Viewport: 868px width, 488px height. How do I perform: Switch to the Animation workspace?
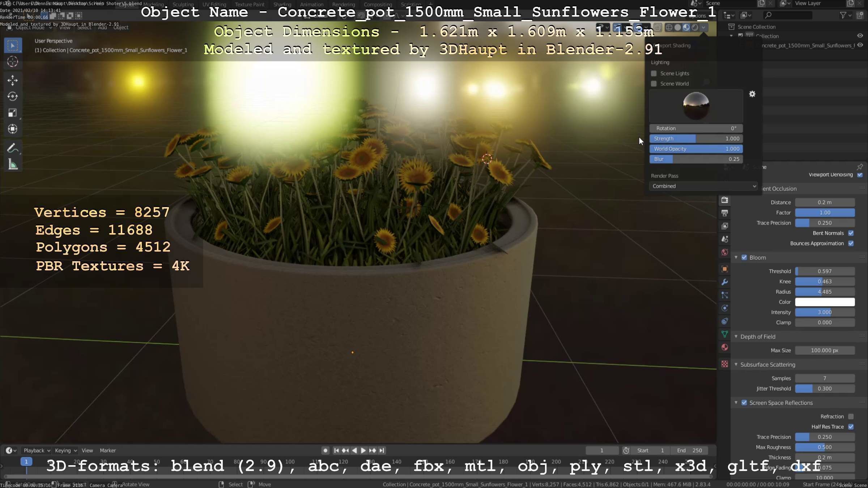(x=311, y=4)
